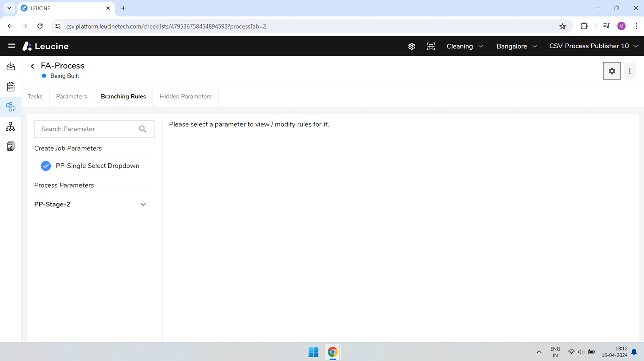Image resolution: width=644 pixels, height=361 pixels.
Task: Open the ENG IN language indicator
Action: point(555,352)
